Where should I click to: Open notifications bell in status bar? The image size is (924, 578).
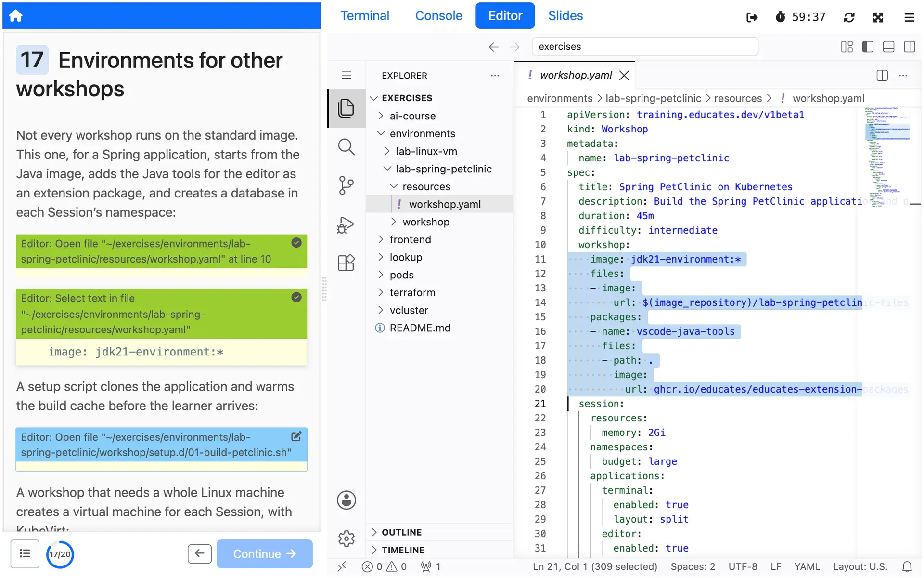[x=907, y=567]
